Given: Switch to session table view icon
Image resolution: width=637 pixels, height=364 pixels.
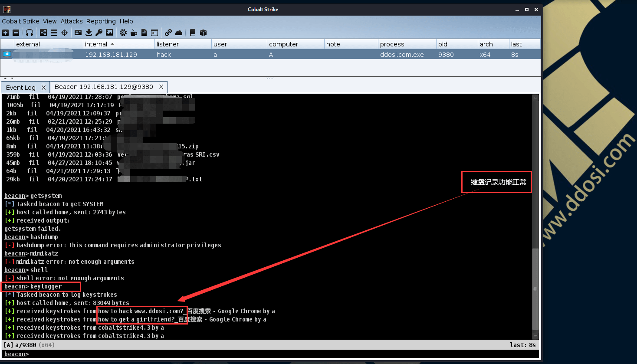Looking at the screenshot, I should (x=54, y=33).
